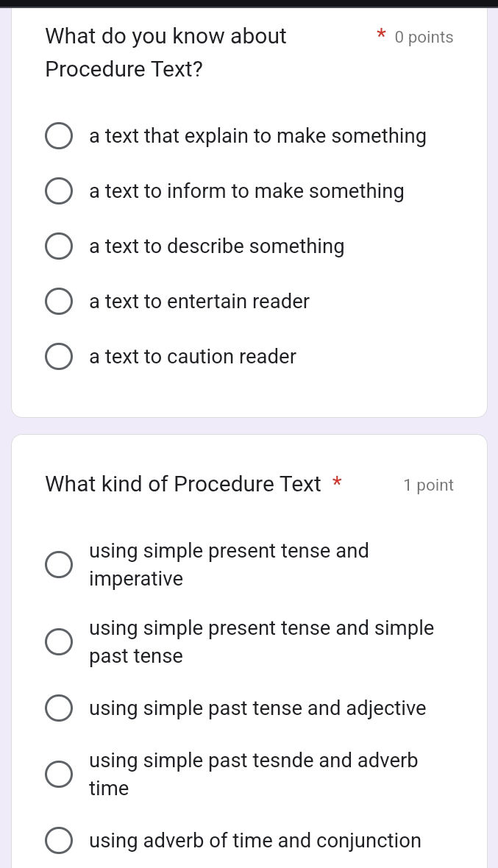
Task: Click the "0 points" label
Action: [424, 37]
